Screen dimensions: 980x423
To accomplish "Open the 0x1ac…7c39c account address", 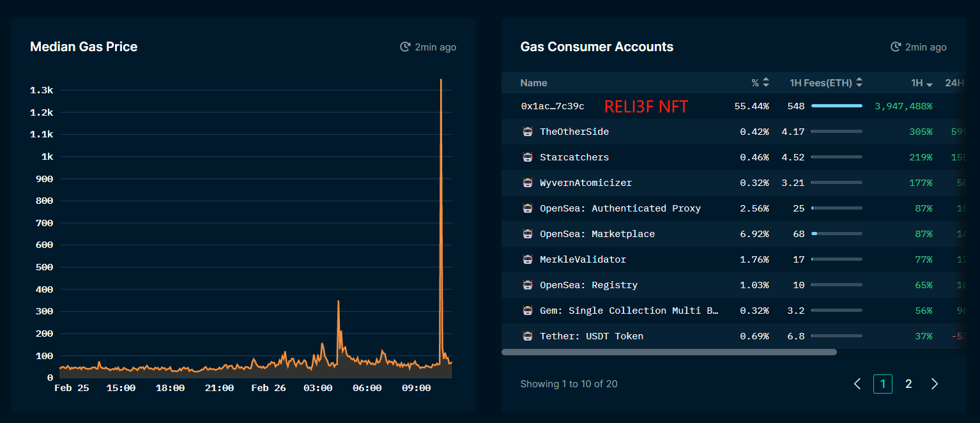I will pyautogui.click(x=552, y=106).
